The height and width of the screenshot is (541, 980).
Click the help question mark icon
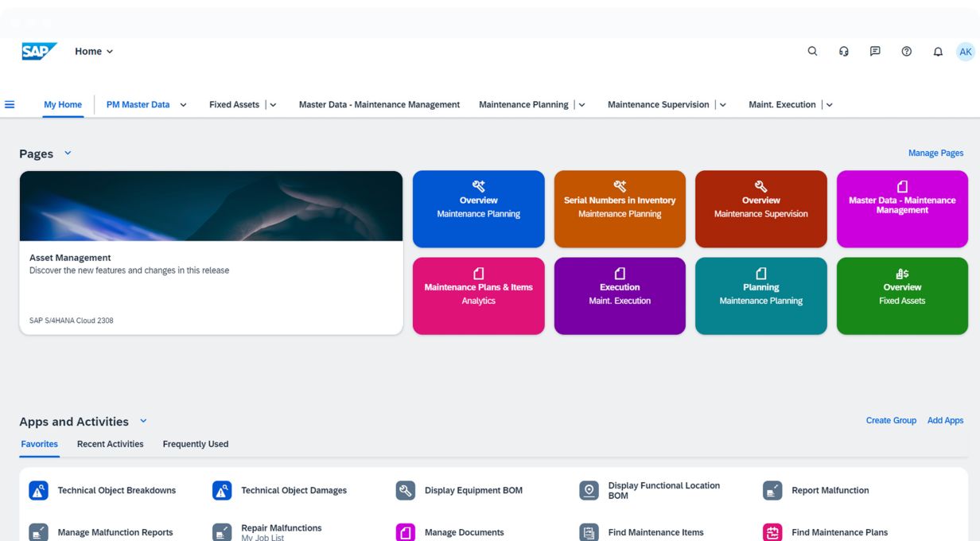(906, 51)
